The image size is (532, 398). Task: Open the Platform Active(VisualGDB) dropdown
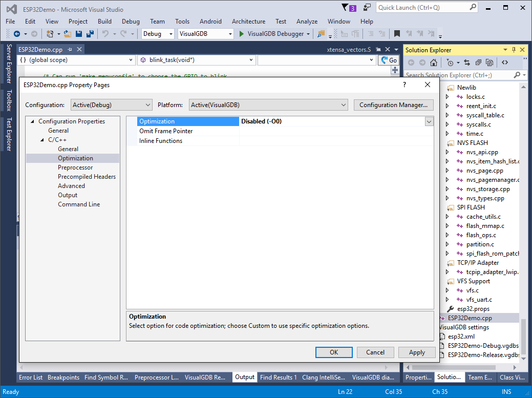pos(268,105)
